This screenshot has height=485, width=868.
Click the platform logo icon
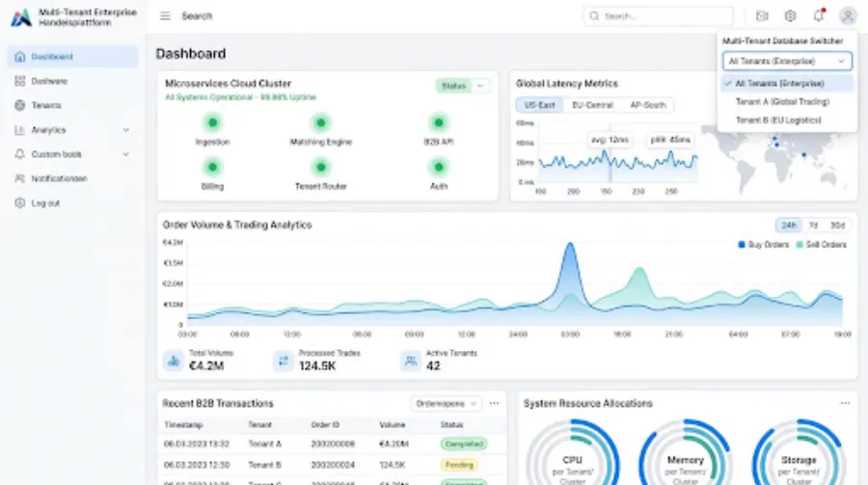(x=21, y=17)
